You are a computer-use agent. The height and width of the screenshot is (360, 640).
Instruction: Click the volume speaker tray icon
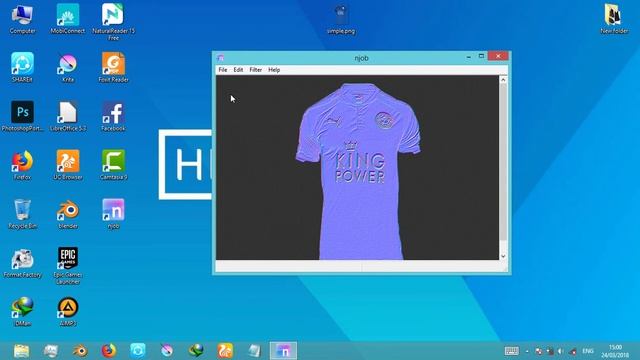[x=561, y=351]
